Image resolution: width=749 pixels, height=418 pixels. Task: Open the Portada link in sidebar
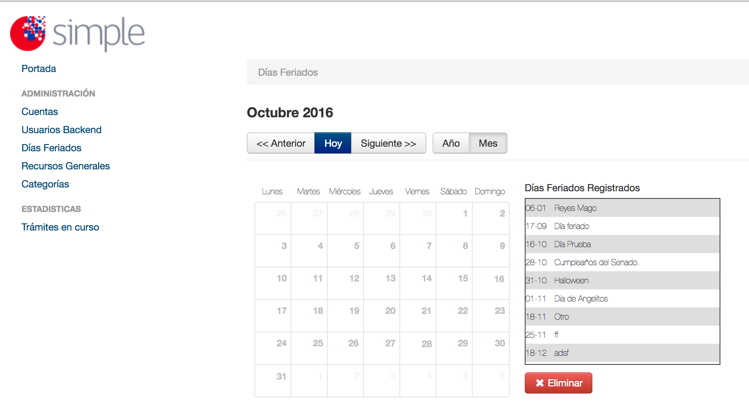[39, 69]
